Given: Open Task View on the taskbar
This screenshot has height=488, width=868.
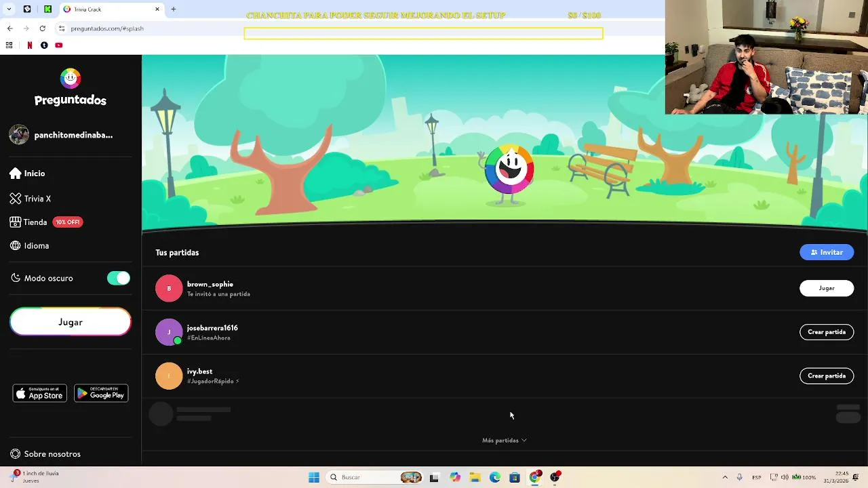Looking at the screenshot, I should pyautogui.click(x=434, y=477).
